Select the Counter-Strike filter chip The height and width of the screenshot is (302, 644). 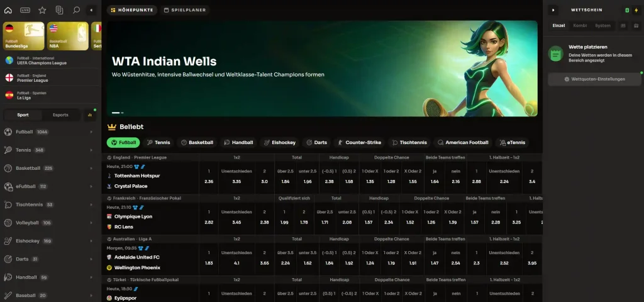[359, 143]
